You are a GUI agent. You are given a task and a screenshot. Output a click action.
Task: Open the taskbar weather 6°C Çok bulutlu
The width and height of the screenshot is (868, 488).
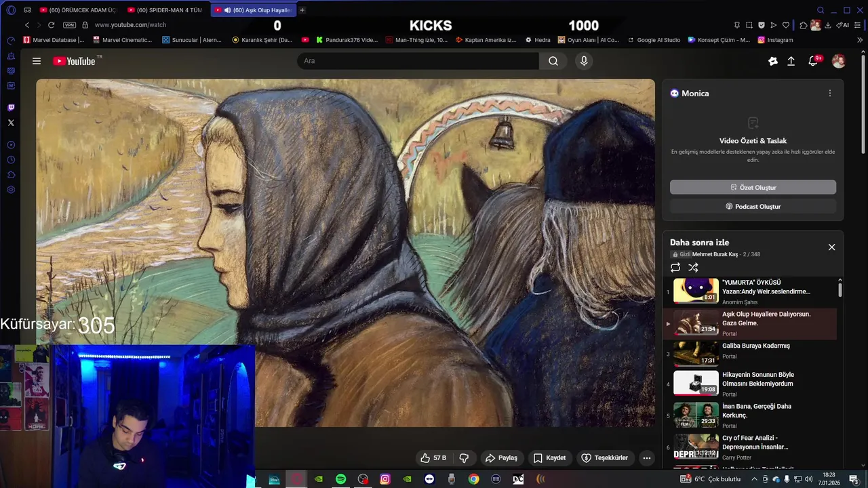(x=712, y=479)
